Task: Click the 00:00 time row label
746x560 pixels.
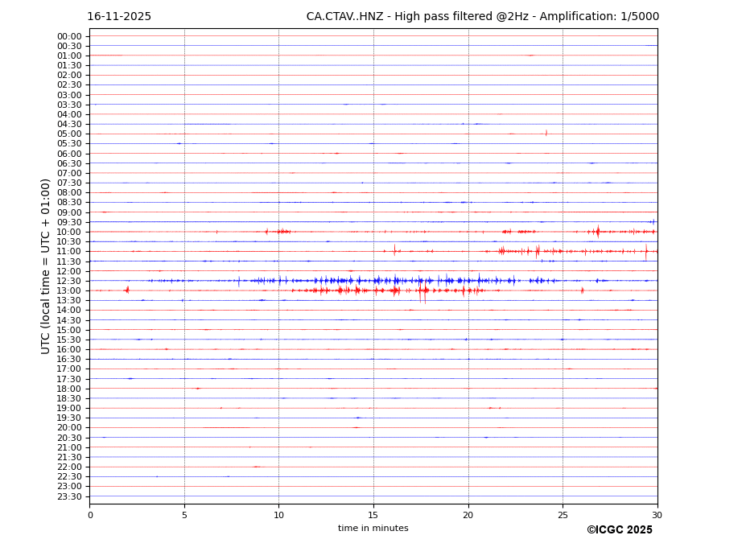Action: coord(69,36)
